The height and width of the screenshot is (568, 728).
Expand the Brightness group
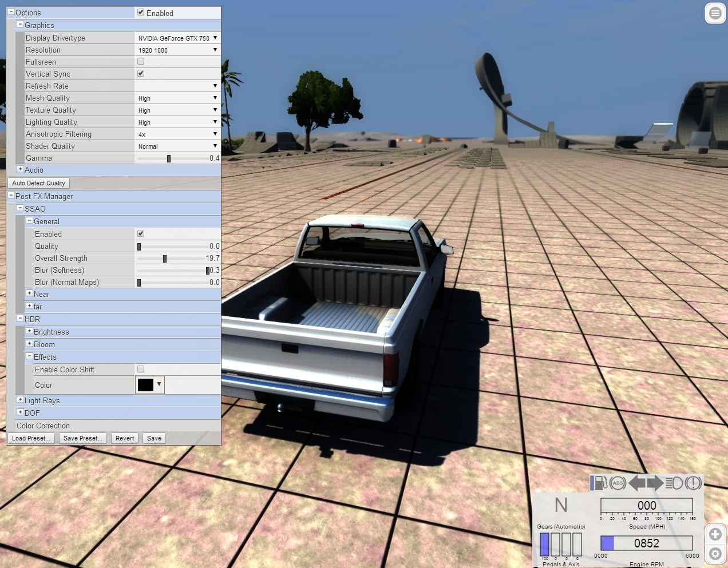(x=29, y=331)
